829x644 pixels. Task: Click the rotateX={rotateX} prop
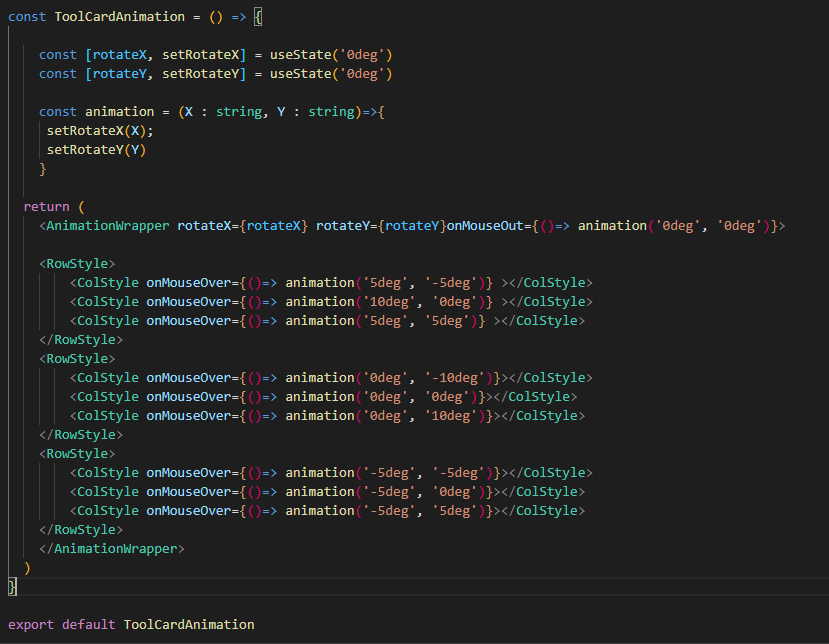[242, 226]
